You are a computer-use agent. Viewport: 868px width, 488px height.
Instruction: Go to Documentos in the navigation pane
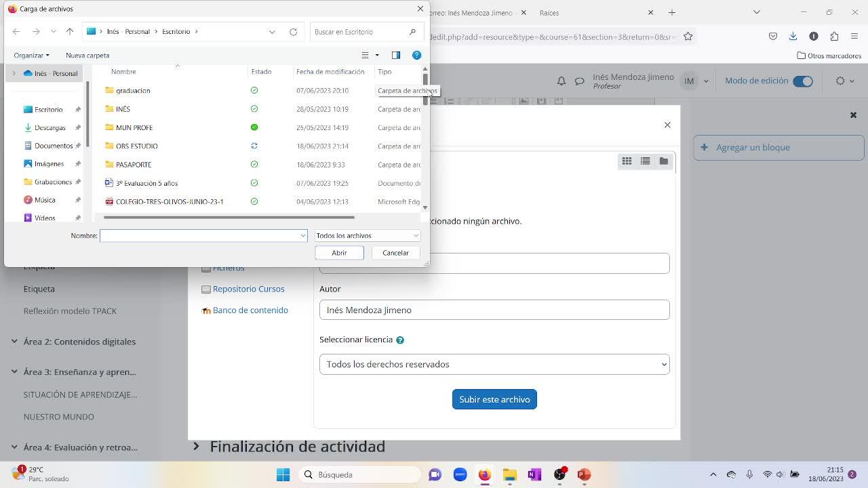pyautogui.click(x=54, y=146)
